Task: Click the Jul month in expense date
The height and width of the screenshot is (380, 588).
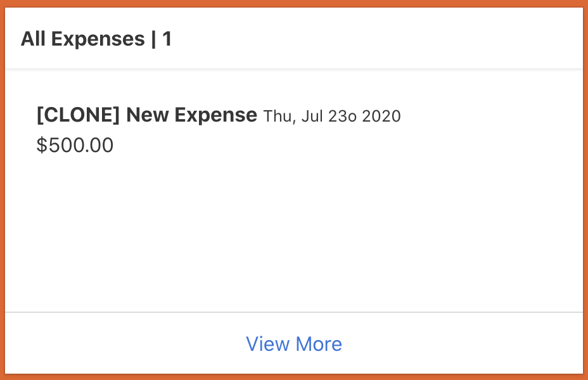Action: 313,117
